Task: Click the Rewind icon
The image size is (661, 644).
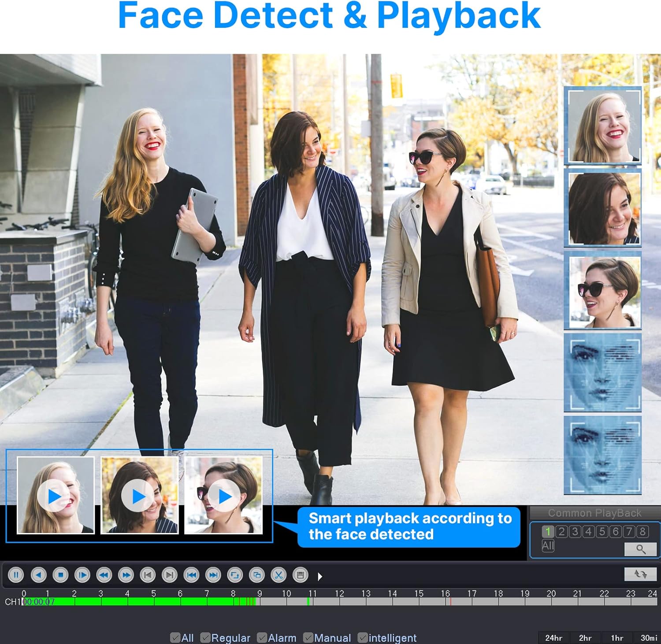Action: pyautogui.click(x=104, y=574)
